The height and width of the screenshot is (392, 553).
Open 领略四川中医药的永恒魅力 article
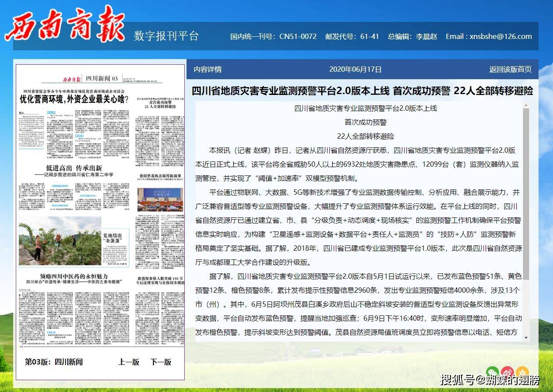[x=74, y=276]
